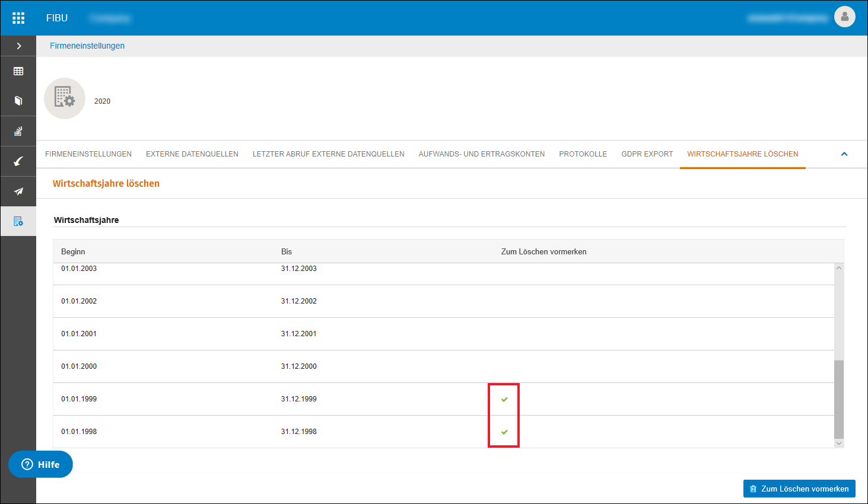Go to Aufwands- und Ertragskonten tab
This screenshot has width=868, height=504.
coord(482,154)
